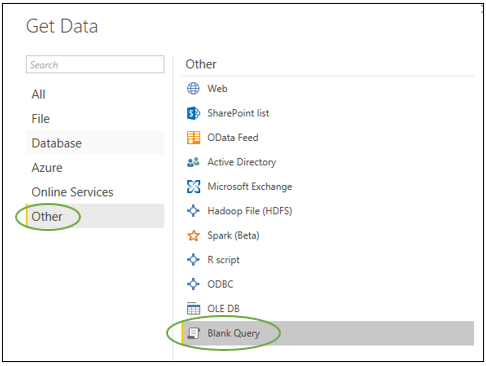Pick the Active Directory label
The height and width of the screenshot is (366, 486).
242,162
